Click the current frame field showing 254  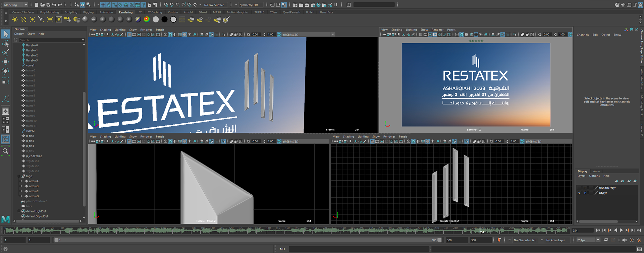point(583,231)
